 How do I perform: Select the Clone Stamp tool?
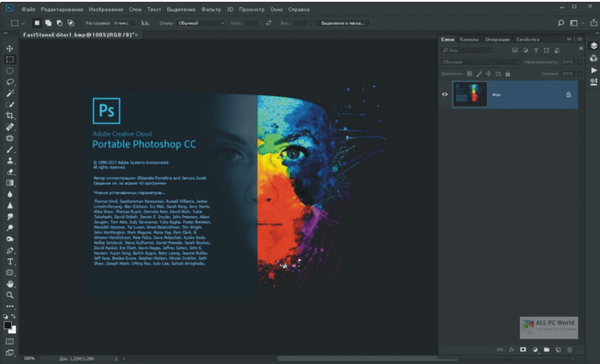coord(10,160)
